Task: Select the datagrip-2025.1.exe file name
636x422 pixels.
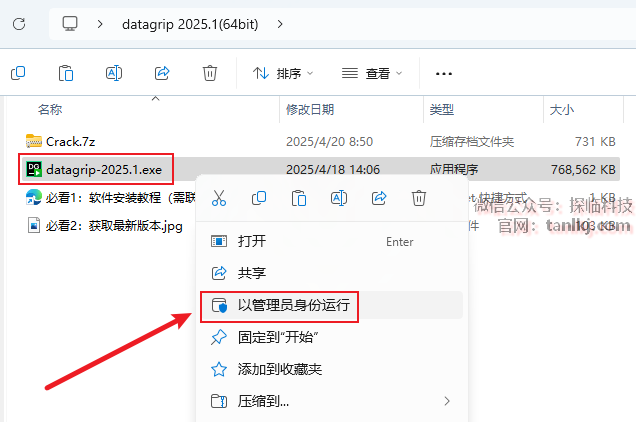Action: pyautogui.click(x=104, y=169)
